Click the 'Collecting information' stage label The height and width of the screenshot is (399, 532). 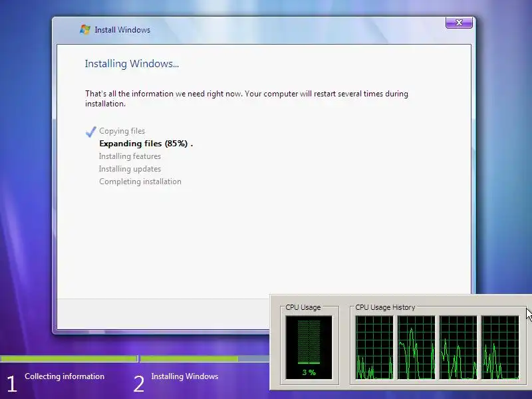65,376
